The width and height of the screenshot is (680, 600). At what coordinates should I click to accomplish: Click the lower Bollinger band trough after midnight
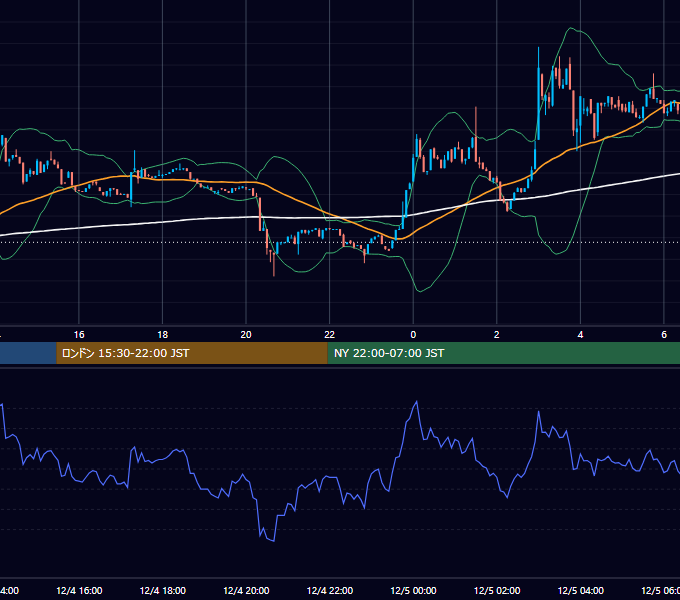420,291
